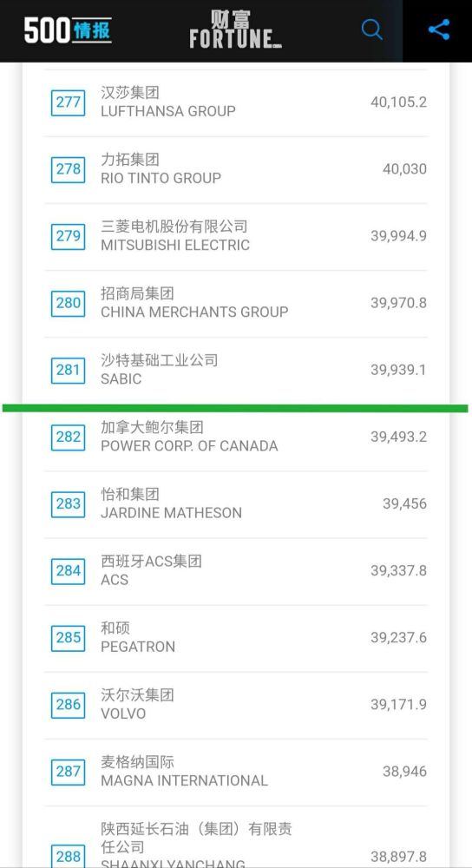Image resolution: width=472 pixels, height=868 pixels.
Task: Select Magna International row
Action: [236, 773]
